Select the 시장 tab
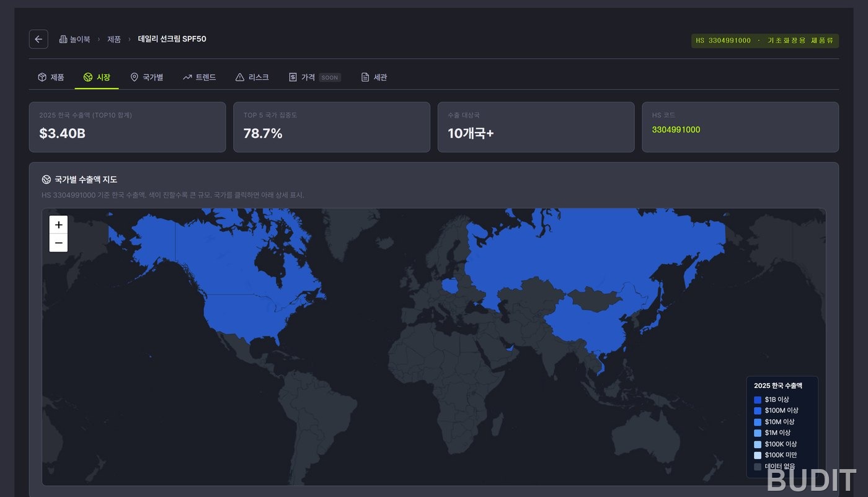 click(97, 77)
